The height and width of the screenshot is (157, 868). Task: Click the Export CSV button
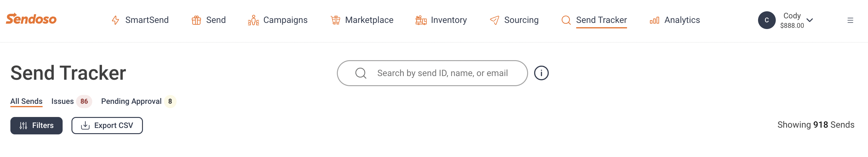coord(107,126)
